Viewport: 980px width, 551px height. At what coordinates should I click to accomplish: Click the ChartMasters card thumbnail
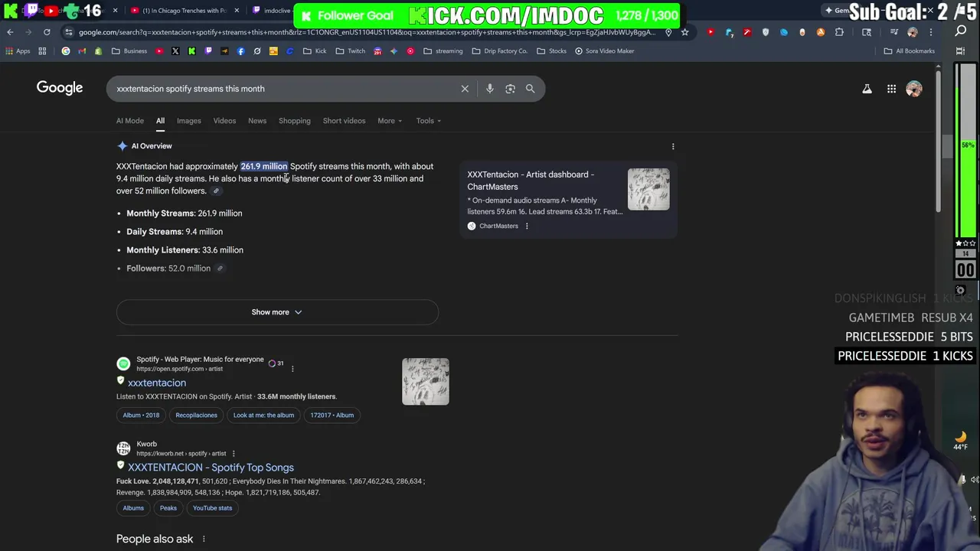pyautogui.click(x=648, y=189)
